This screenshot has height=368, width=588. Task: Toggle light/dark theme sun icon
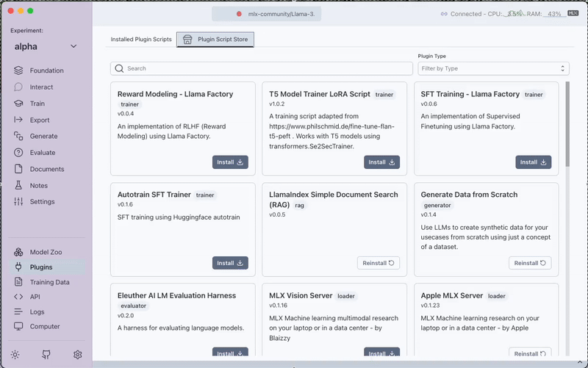[15, 355]
